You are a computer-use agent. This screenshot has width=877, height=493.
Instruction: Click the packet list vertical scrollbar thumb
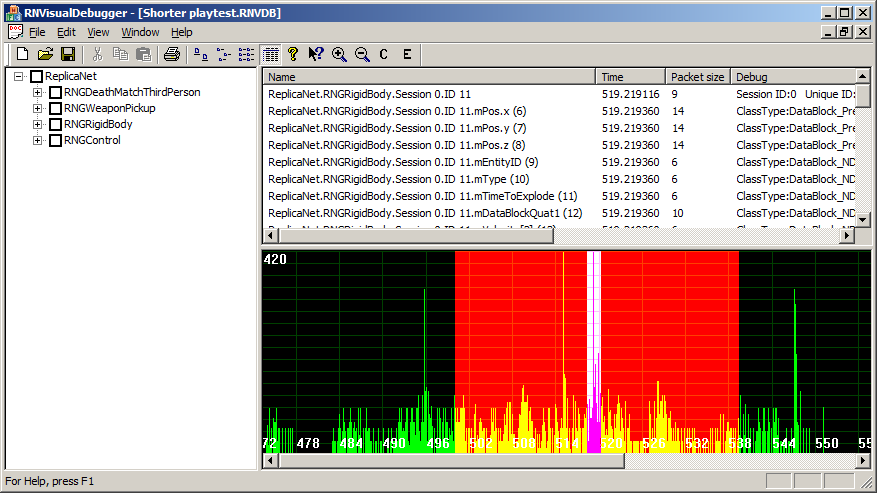point(863,95)
